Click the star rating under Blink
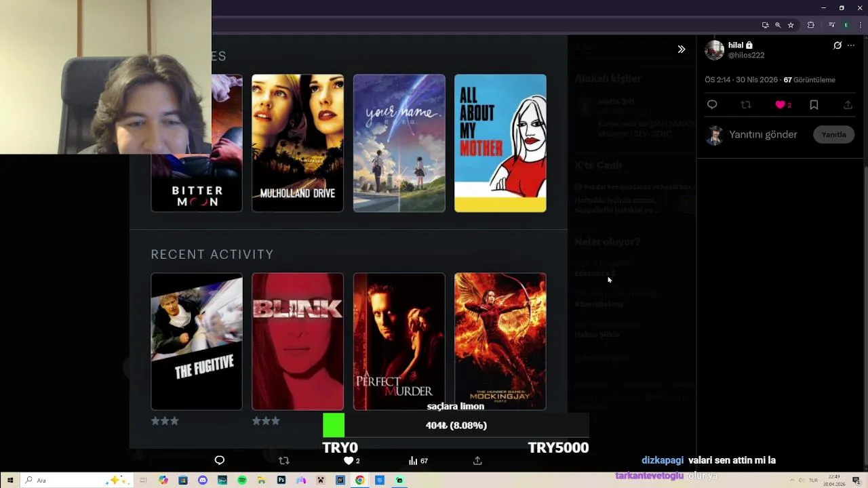Viewport: 868px width, 488px height. pyautogui.click(x=266, y=421)
